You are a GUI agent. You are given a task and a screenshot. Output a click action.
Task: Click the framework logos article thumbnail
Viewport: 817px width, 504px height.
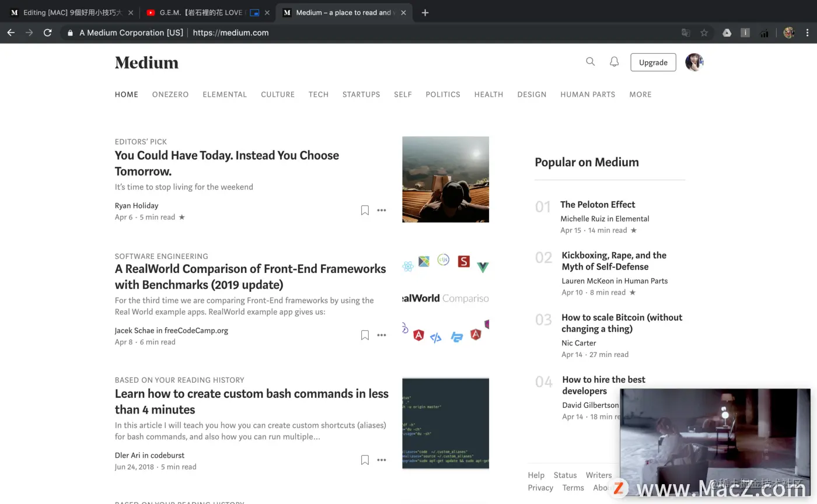pos(446,298)
